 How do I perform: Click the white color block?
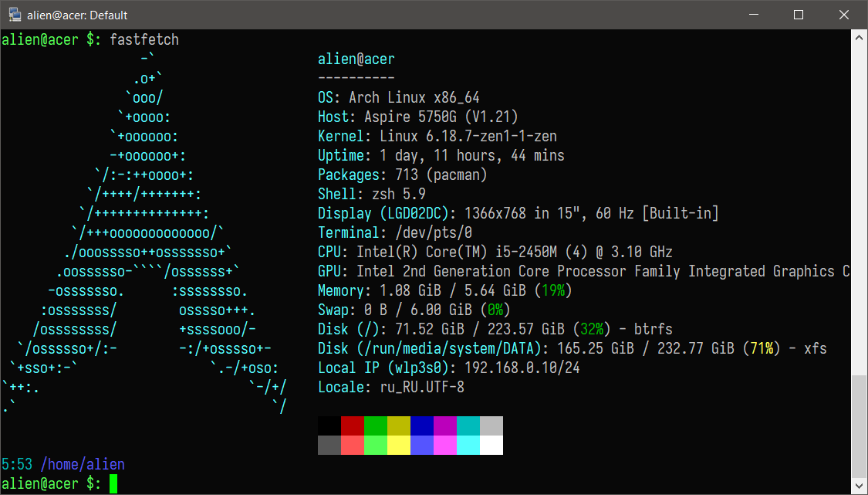pos(491,445)
